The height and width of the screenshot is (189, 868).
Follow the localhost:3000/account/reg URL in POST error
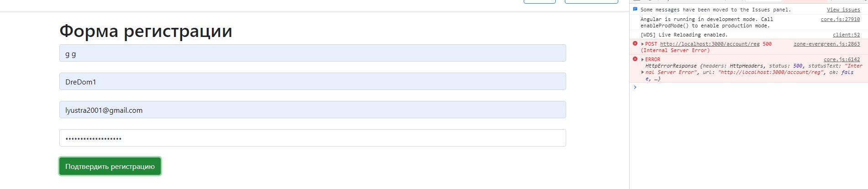coord(710,44)
